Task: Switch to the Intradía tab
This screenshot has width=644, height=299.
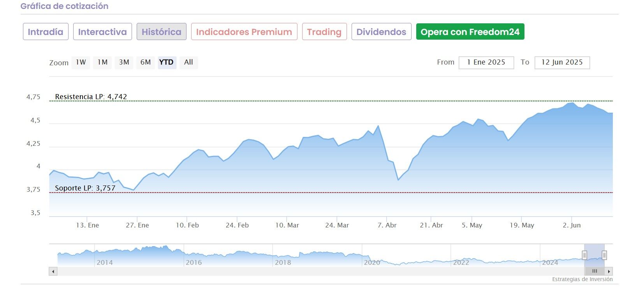Action: [46, 32]
